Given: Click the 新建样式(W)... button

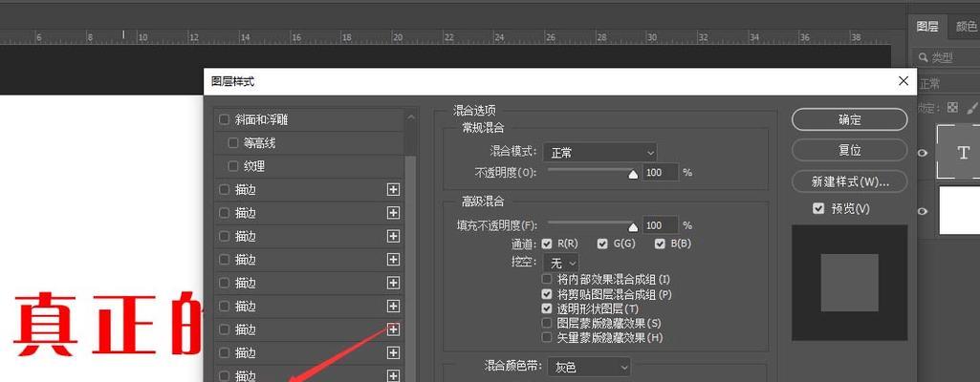Looking at the screenshot, I should [x=849, y=181].
